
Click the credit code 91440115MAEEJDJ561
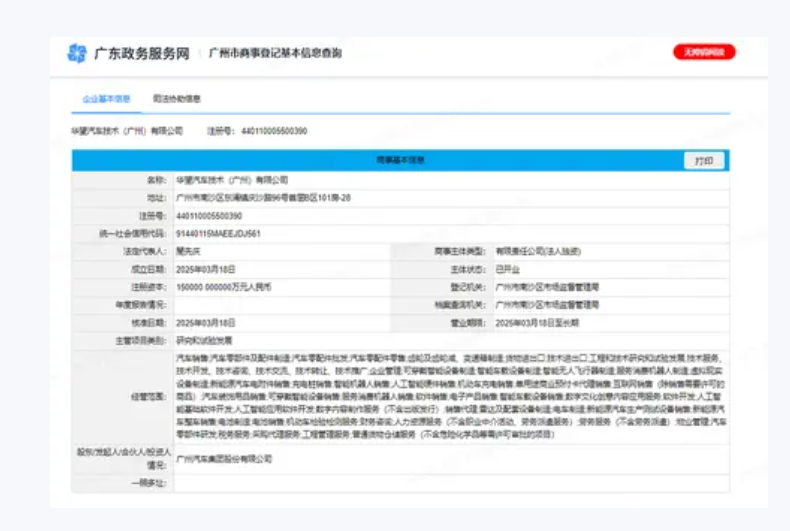(218, 233)
